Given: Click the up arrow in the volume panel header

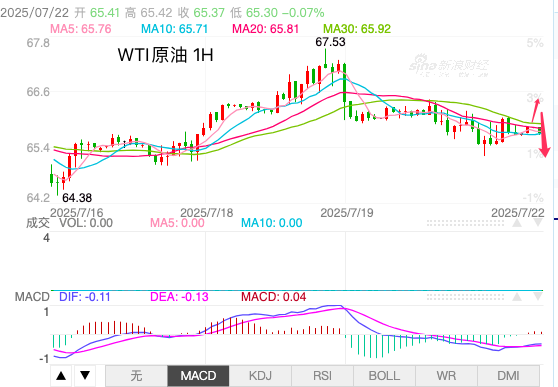Looking at the screenshot, I should 517,223.
